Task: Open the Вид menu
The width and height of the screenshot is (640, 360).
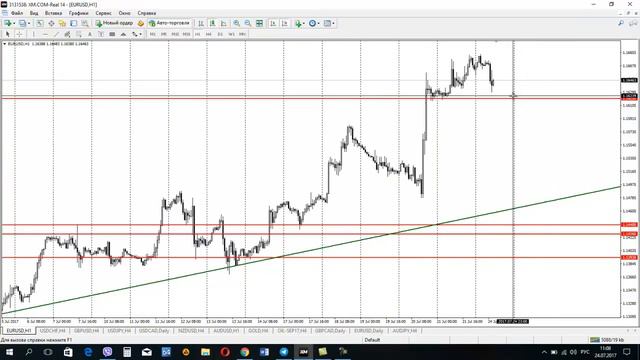Action: pyautogui.click(x=34, y=13)
